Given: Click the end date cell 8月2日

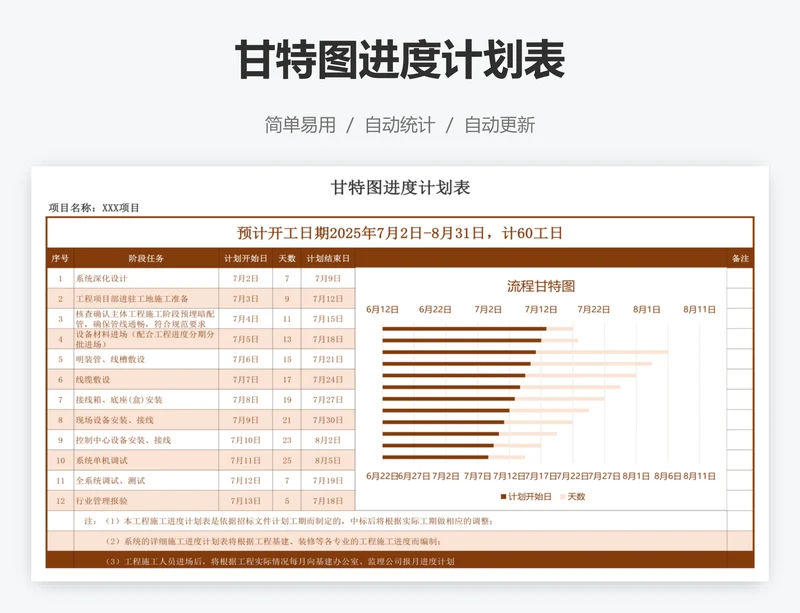Looking at the screenshot, I should point(328,440).
